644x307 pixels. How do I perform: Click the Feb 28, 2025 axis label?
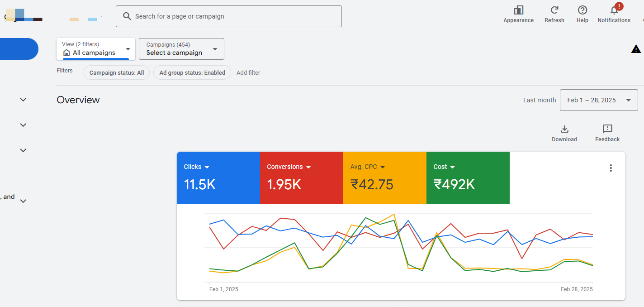[577, 289]
